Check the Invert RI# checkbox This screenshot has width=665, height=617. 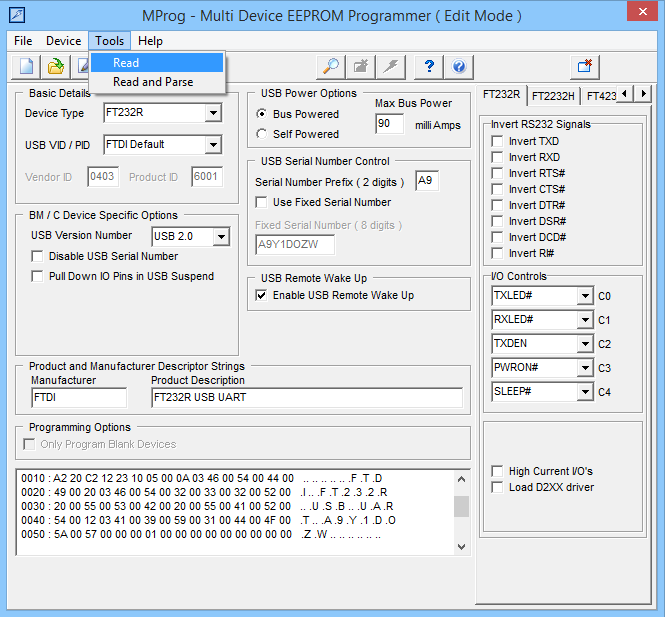(497, 253)
